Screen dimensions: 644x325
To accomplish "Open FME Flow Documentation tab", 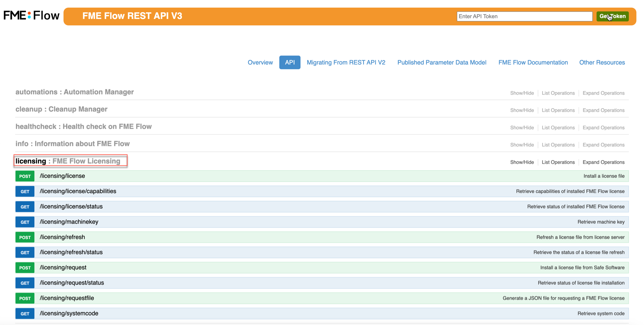I will (533, 62).
